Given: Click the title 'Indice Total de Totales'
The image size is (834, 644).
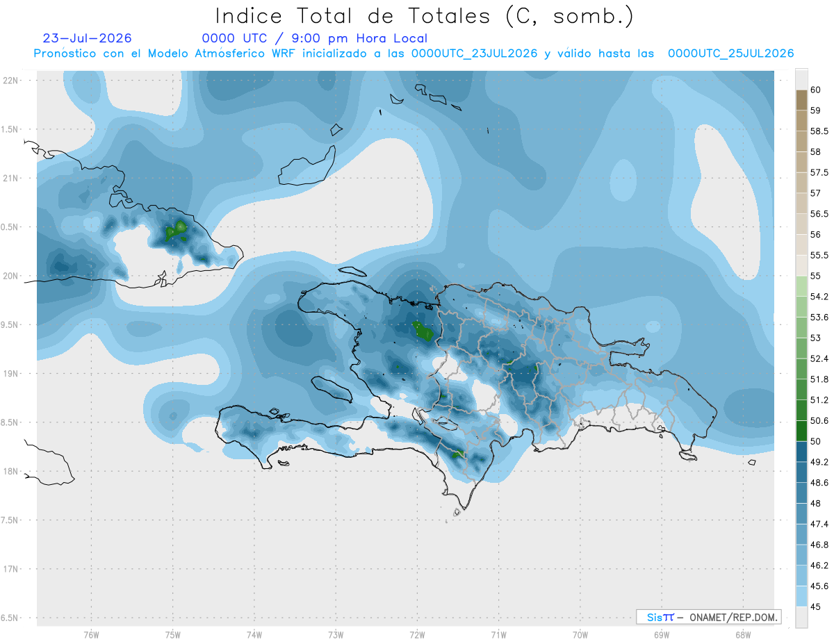Looking at the screenshot, I should pyautogui.click(x=354, y=16).
